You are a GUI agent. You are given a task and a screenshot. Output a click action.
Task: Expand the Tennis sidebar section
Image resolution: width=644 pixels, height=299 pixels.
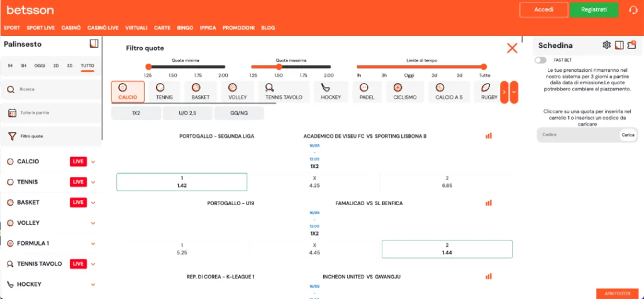[x=93, y=182]
